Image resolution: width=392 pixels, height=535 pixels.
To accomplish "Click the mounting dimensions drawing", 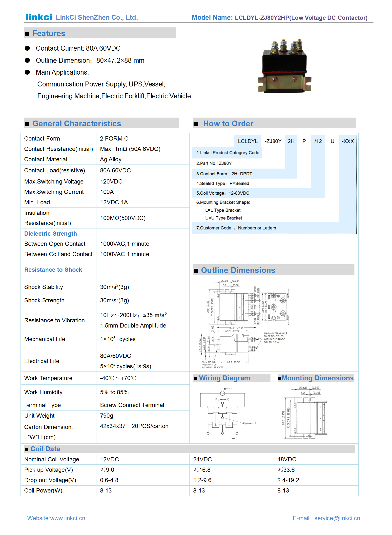I will [305, 412].
